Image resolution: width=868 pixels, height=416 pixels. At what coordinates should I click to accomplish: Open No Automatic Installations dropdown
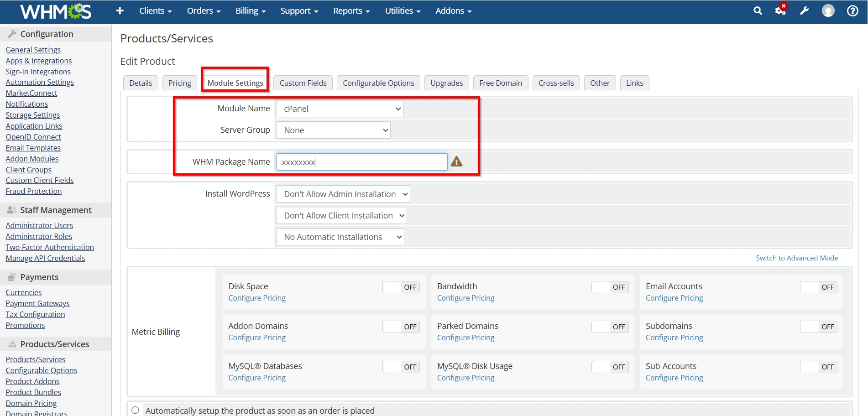click(x=340, y=237)
